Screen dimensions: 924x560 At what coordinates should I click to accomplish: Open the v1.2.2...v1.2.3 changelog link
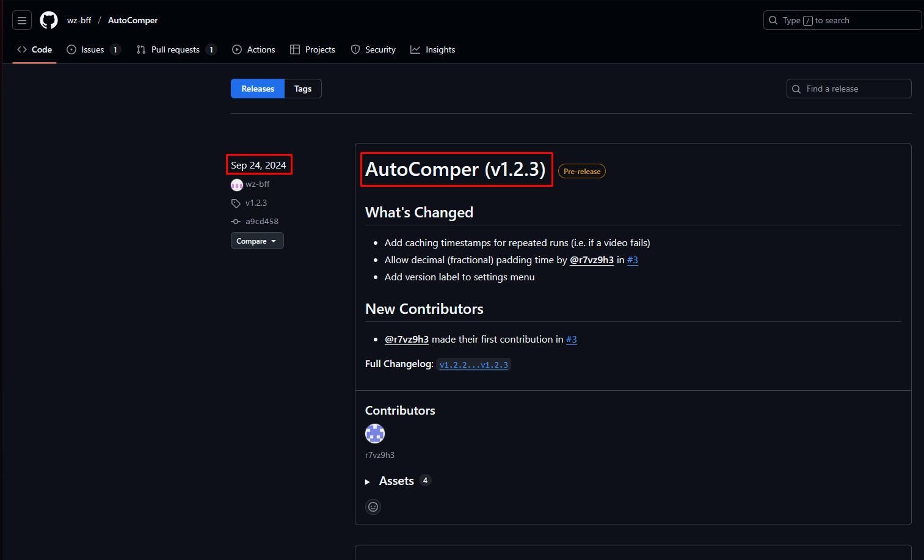[473, 365]
